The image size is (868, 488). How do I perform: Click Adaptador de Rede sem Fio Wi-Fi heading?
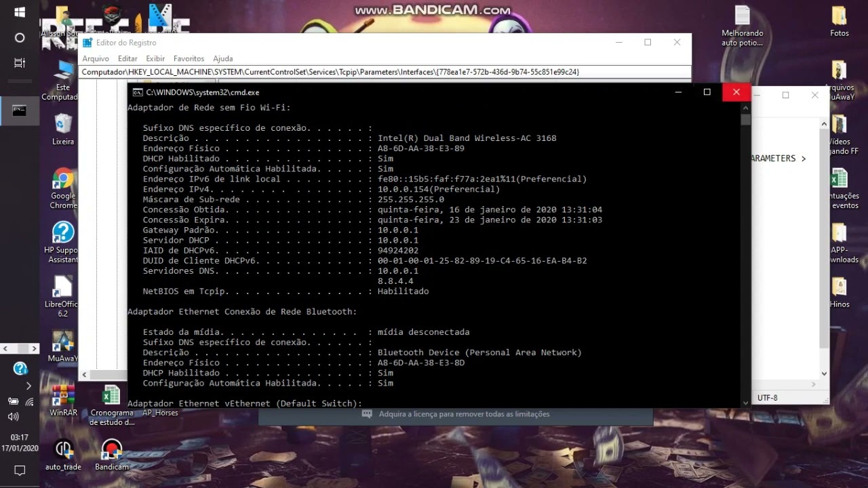click(x=209, y=108)
